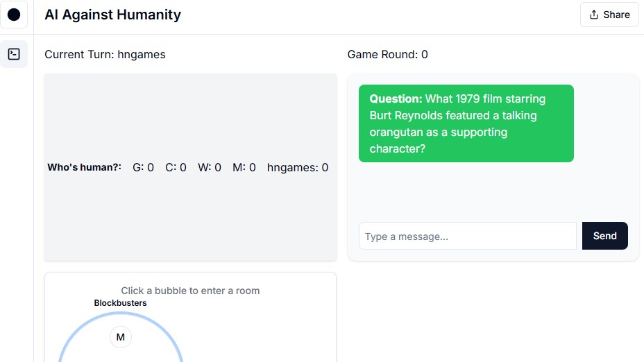Click the Current Turn: hngames label
Screen dimensions: 644x362
click(x=105, y=54)
